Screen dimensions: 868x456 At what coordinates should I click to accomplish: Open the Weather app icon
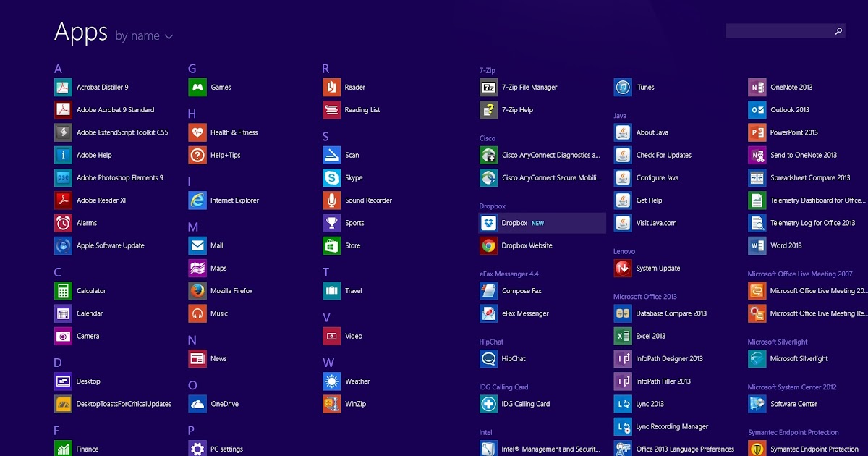pos(332,381)
